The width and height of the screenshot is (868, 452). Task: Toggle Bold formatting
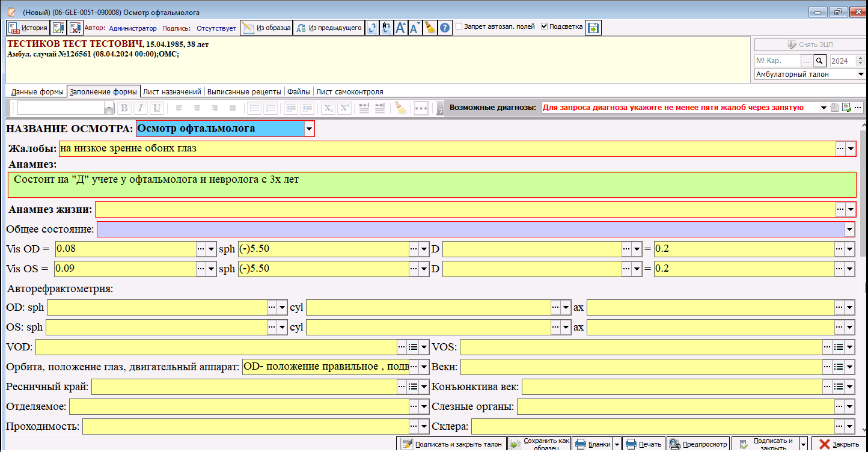(x=124, y=108)
